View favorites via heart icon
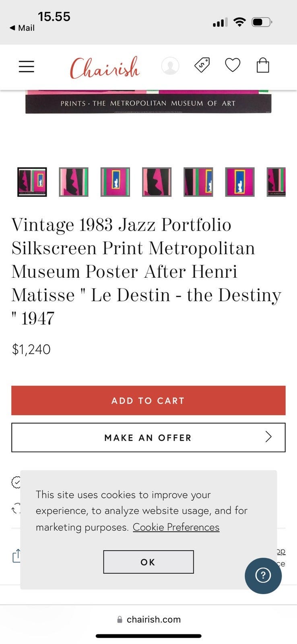 pos(233,65)
